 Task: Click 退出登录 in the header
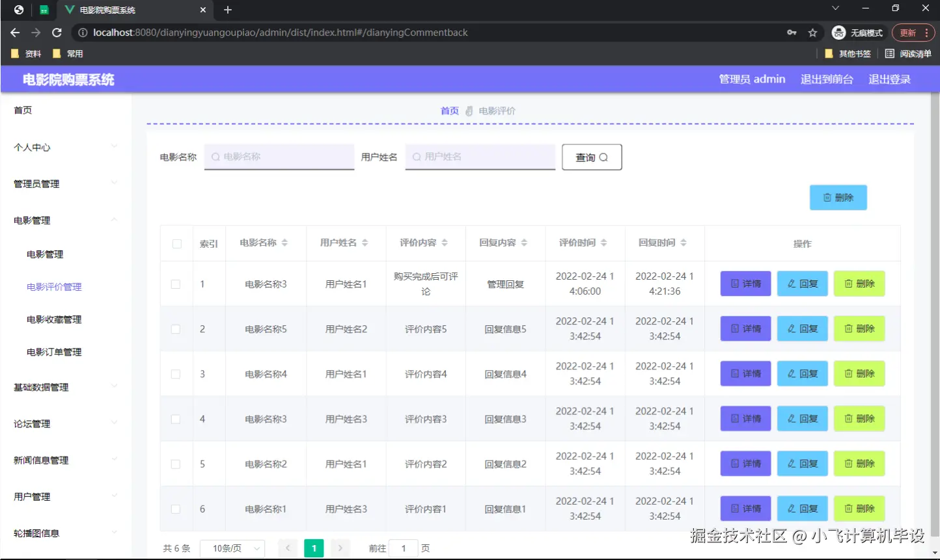889,79
